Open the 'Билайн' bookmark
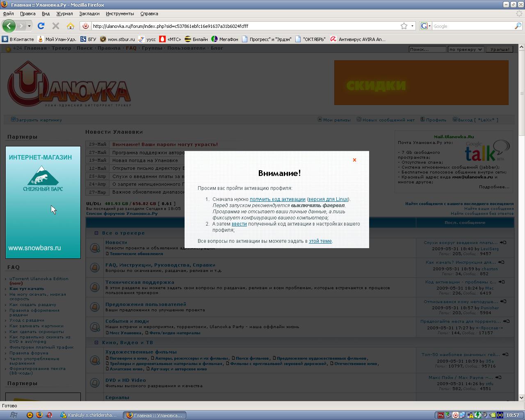525x420 pixels. (x=196, y=39)
